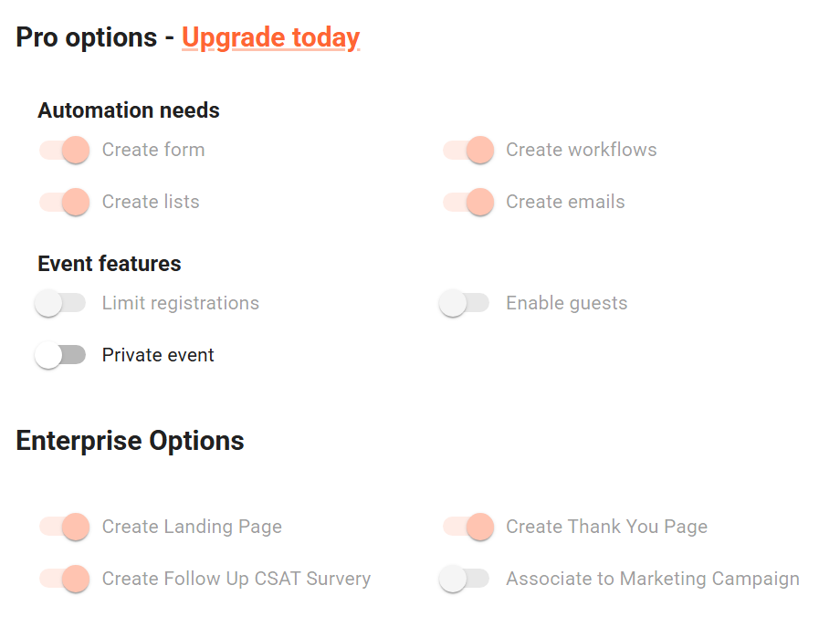The width and height of the screenshot is (840, 627).
Task: Toggle the Create form switch
Action: click(x=64, y=150)
